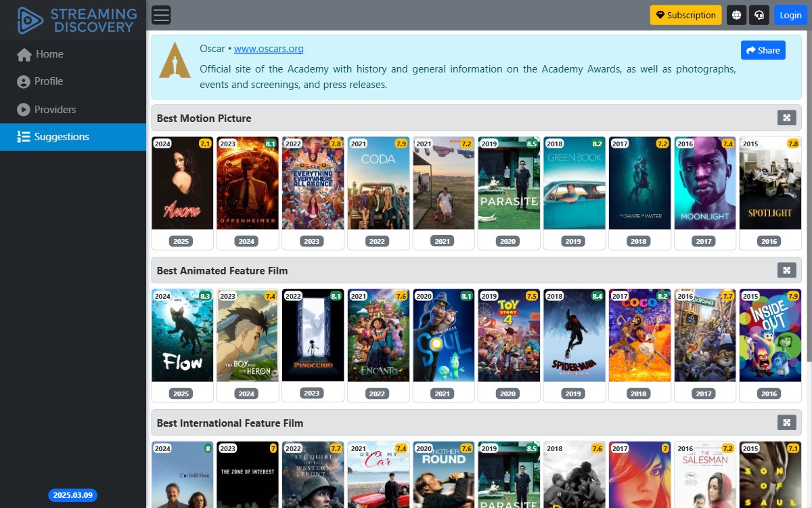Open the Pinocchio poster
812x508 pixels.
(x=312, y=335)
